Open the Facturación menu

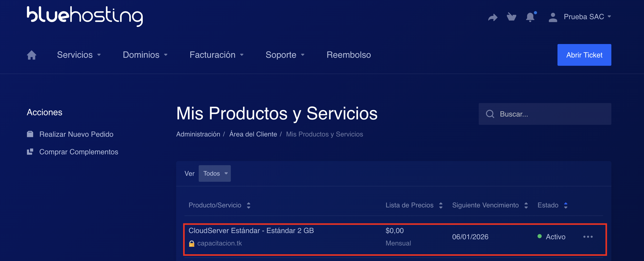[x=216, y=55]
